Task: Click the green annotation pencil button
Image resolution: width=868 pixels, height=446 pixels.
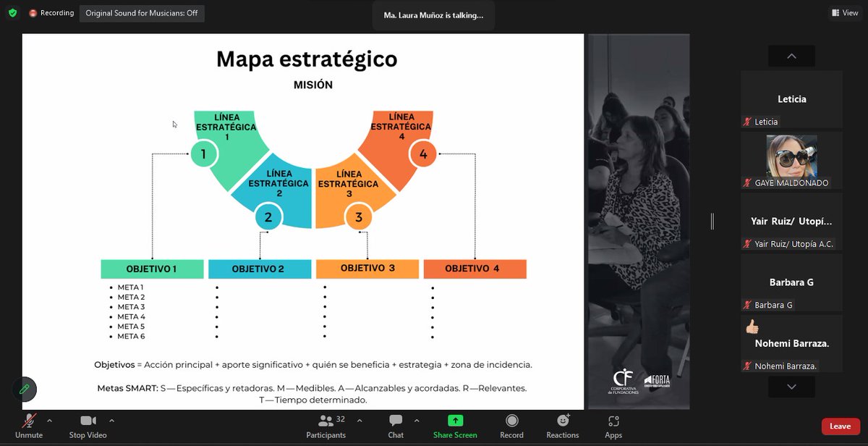Action: pos(25,390)
